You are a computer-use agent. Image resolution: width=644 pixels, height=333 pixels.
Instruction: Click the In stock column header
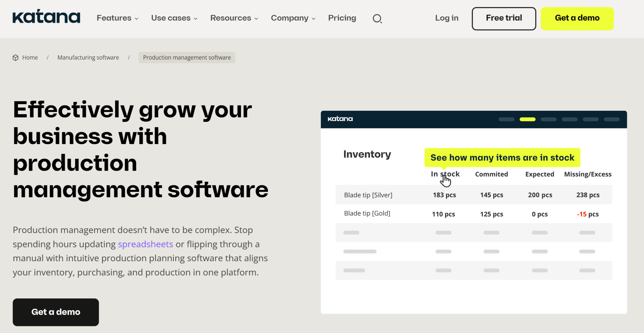tap(445, 174)
